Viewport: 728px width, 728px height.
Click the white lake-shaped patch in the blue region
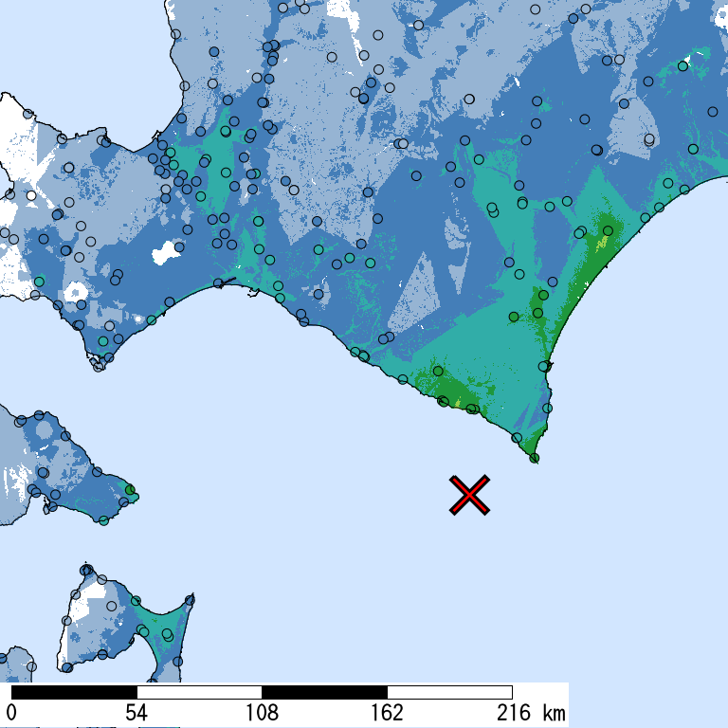[x=166, y=252]
